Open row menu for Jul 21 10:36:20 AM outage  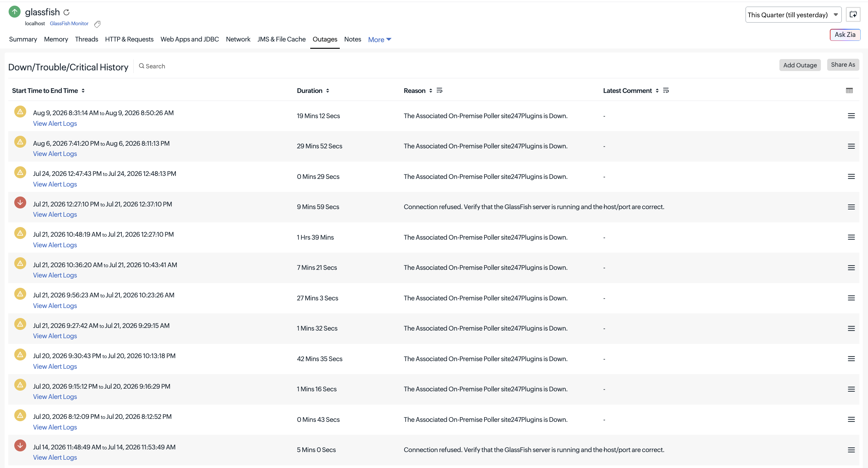pyautogui.click(x=851, y=268)
